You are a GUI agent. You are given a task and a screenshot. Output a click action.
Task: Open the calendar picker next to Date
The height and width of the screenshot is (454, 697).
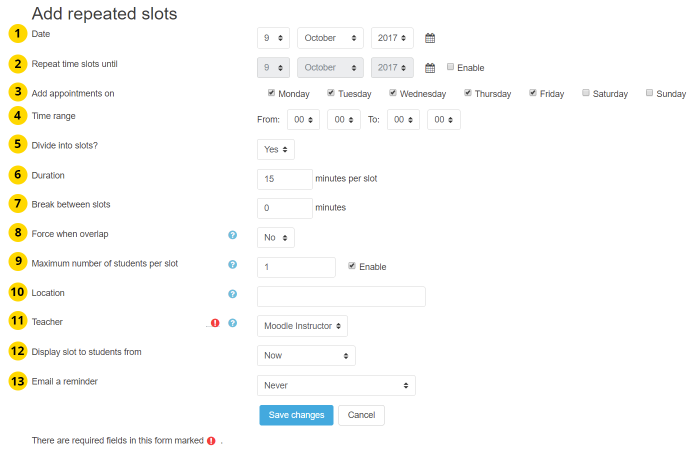(x=430, y=38)
